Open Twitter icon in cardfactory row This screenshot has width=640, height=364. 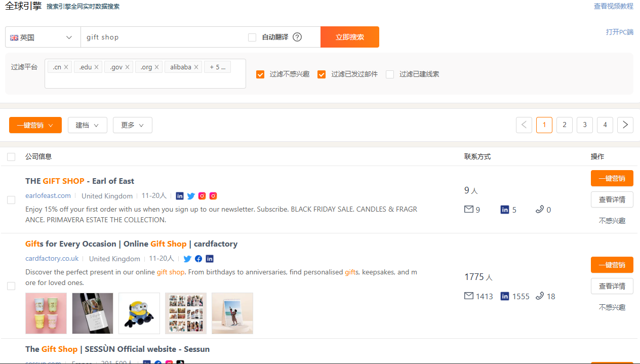[x=187, y=259]
